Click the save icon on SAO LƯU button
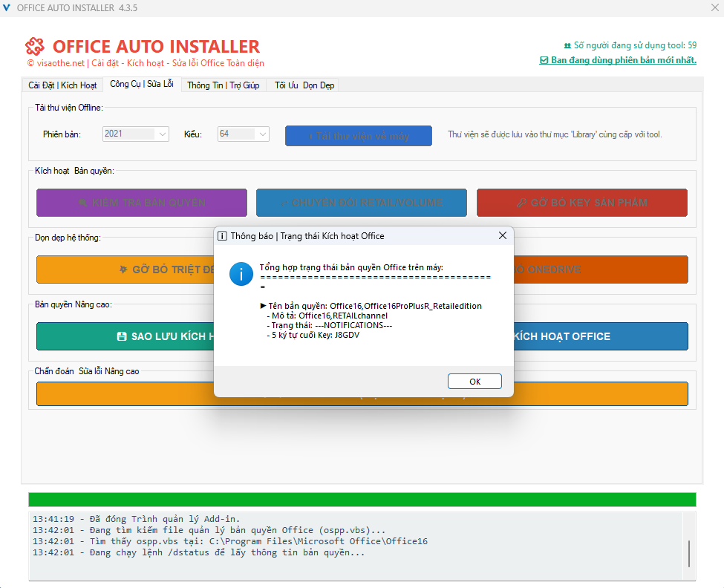The height and width of the screenshot is (588, 724). click(122, 336)
